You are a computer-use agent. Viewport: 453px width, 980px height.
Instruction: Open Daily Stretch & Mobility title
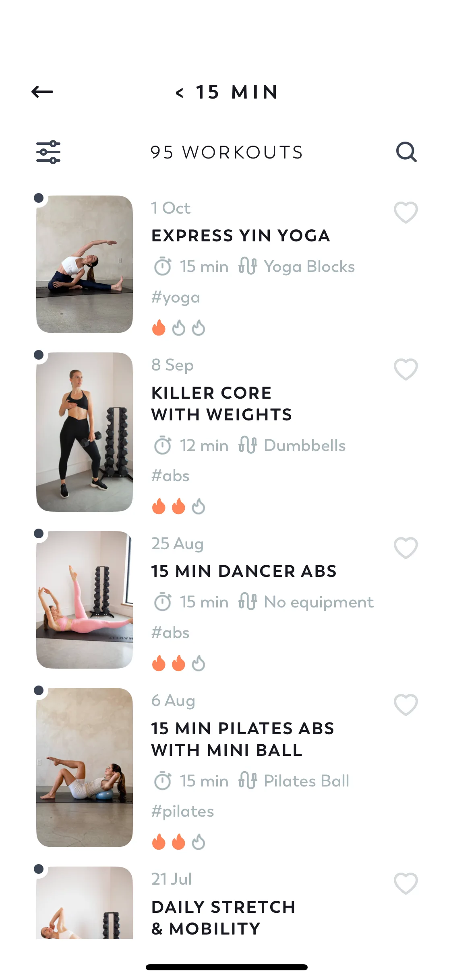pos(223,918)
